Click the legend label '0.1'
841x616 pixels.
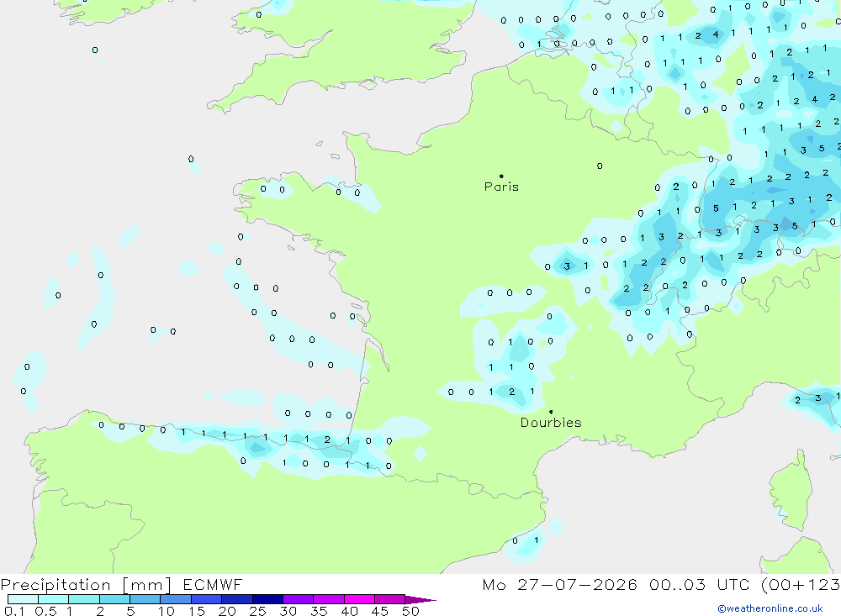14,611
